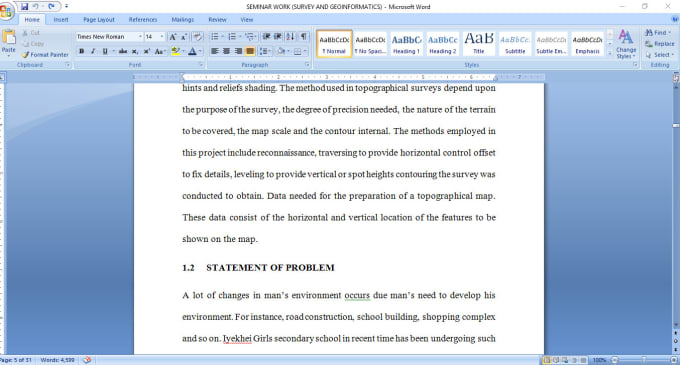680x365 pixels.
Task: Click the Clear Formatting icon
Action: (198, 37)
